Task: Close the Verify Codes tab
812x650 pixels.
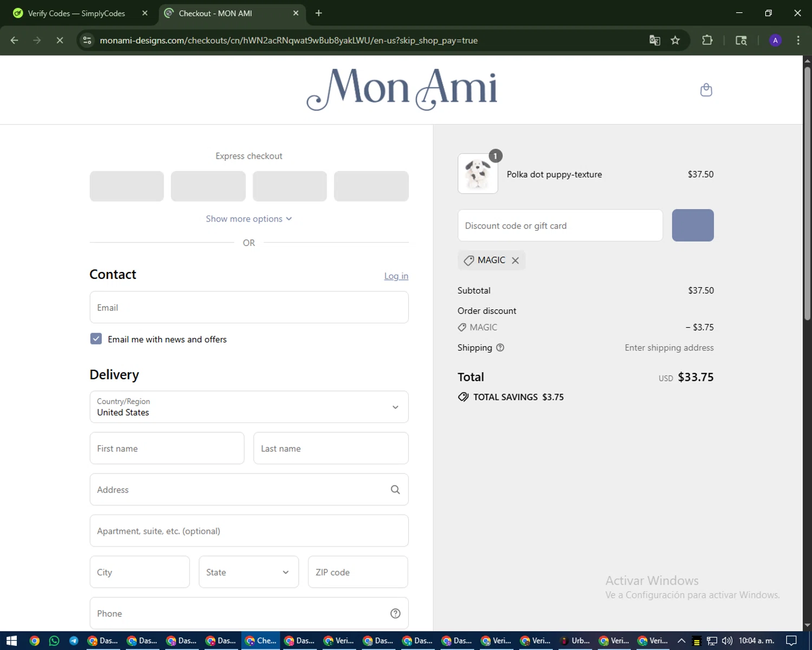Action: (145, 13)
